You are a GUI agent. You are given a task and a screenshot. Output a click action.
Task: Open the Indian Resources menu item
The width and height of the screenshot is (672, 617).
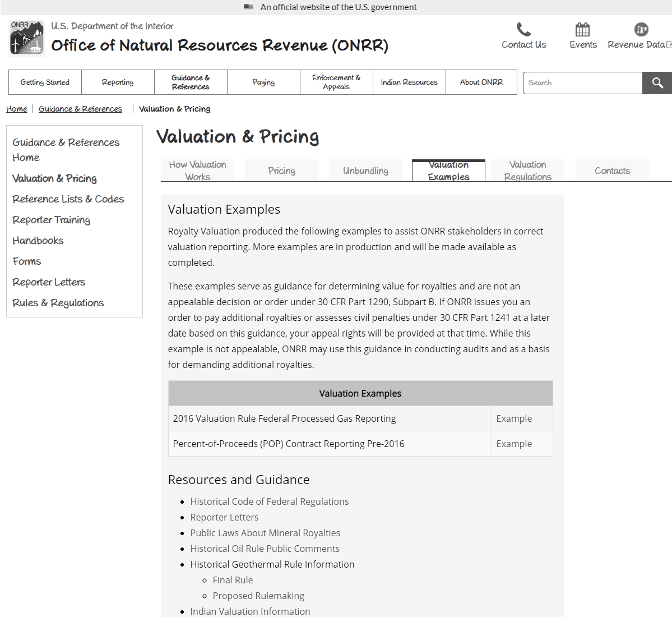[x=409, y=82]
